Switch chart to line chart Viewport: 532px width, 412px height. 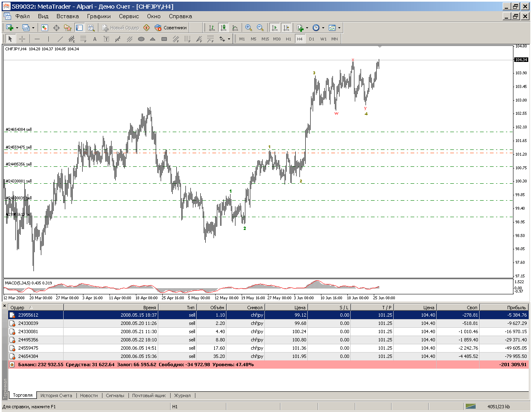coord(235,28)
